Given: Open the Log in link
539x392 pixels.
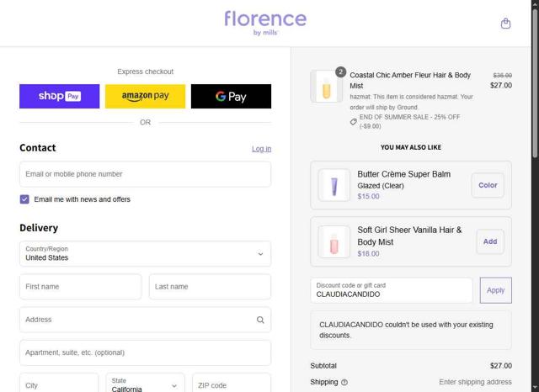Looking at the screenshot, I should point(261,149).
